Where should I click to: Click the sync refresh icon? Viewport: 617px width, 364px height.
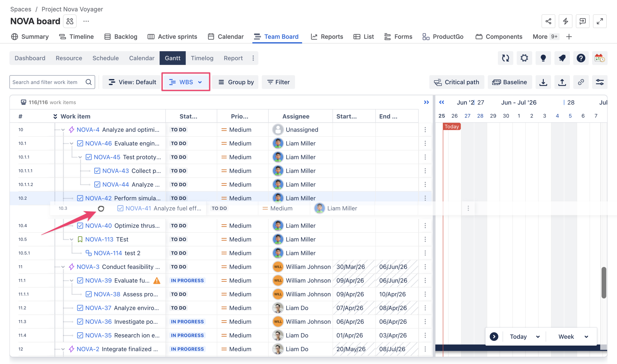[505, 58]
